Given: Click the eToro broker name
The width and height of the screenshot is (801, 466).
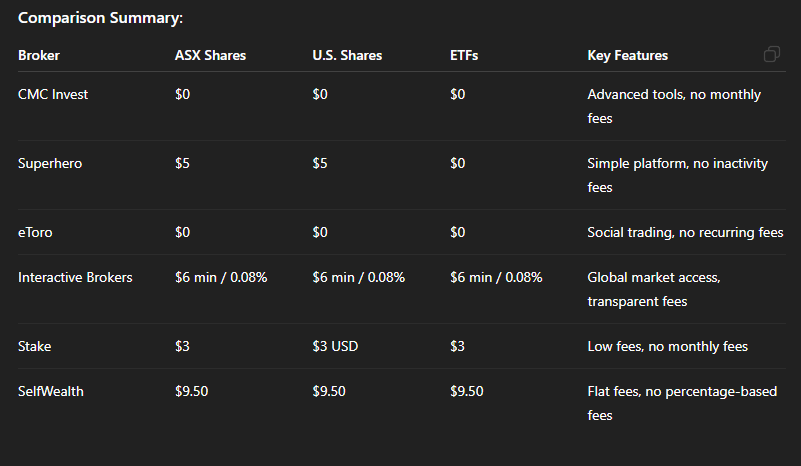Looking at the screenshot, I should (x=37, y=233).
